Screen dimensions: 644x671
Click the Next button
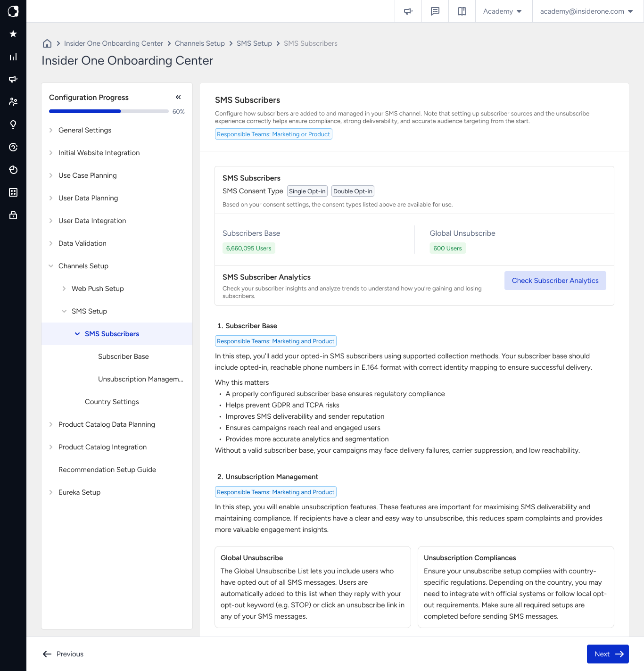click(608, 654)
